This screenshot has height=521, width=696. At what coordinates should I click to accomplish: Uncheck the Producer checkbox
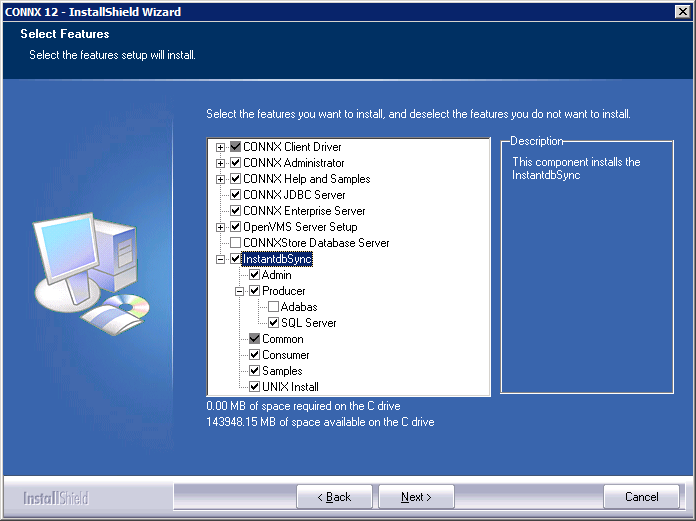click(x=254, y=291)
